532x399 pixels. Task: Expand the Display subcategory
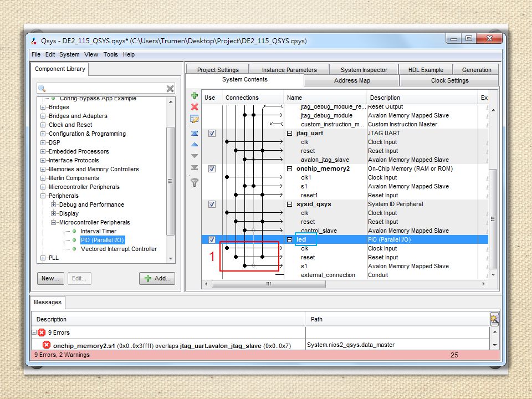[53, 213]
